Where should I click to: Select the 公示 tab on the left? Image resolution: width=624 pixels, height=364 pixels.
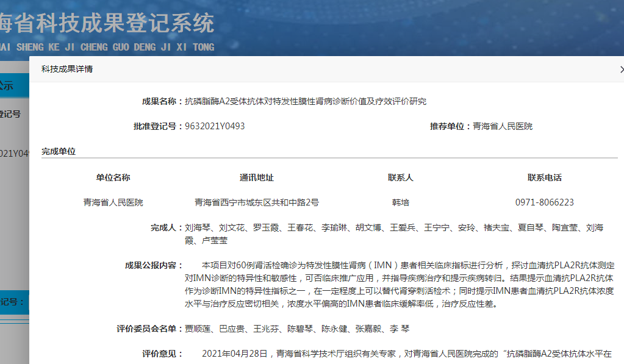tap(7, 86)
